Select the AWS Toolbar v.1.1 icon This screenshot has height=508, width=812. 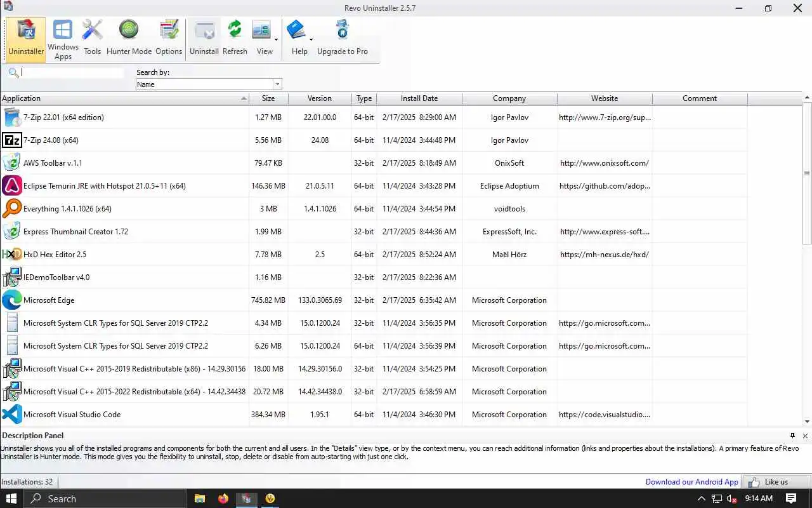[x=12, y=163]
